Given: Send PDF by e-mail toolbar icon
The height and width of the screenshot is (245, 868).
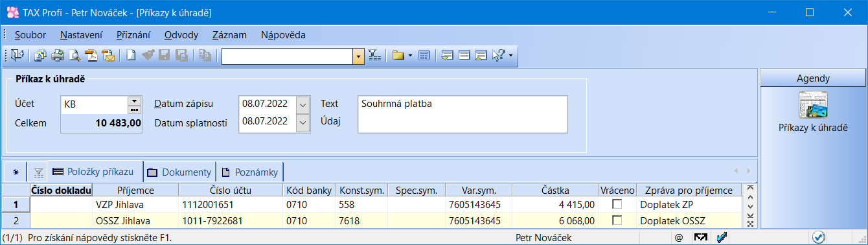Looking at the screenshot, I should [x=108, y=56].
